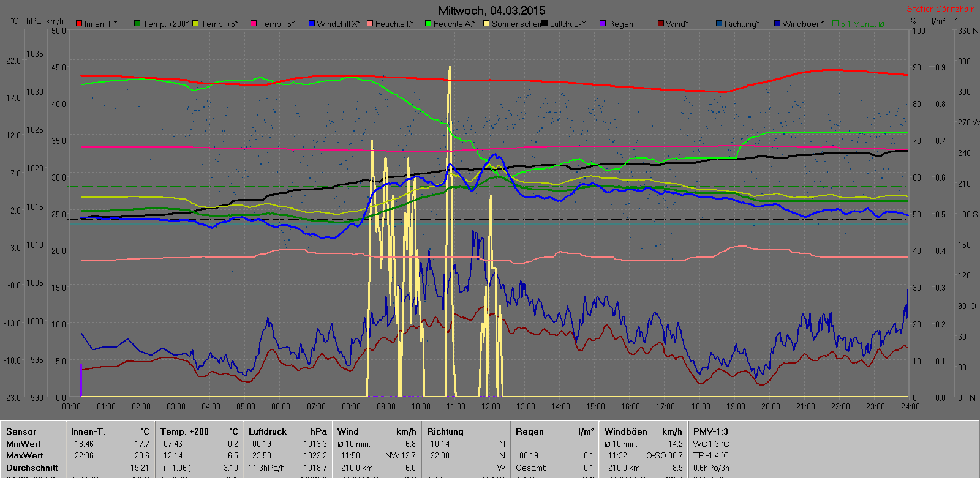
Task: Click the bright green Feuchte A. legend square
Action: [428, 24]
